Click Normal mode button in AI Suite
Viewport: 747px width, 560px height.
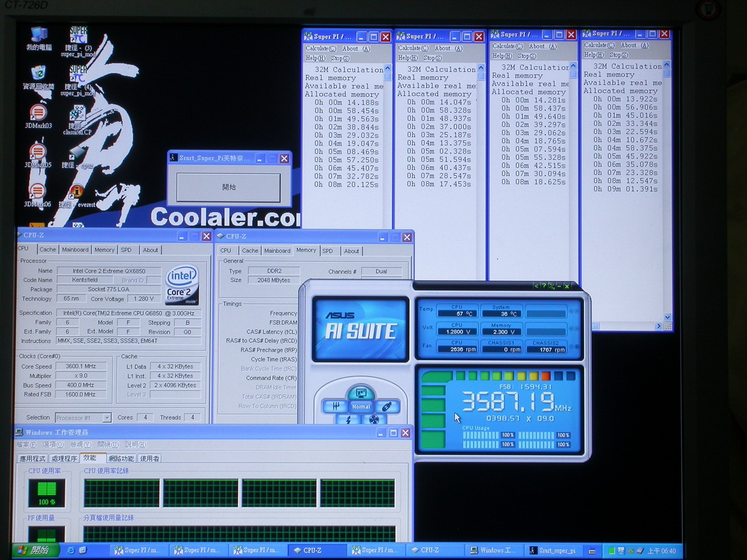pyautogui.click(x=361, y=407)
